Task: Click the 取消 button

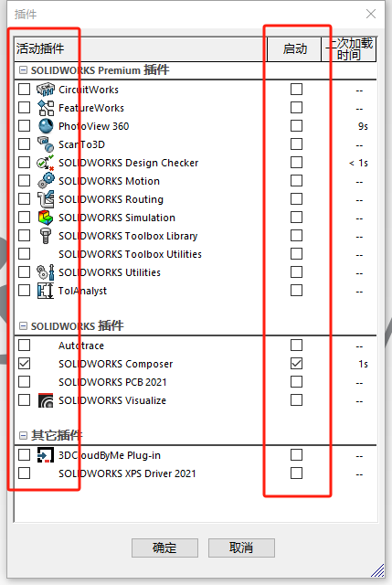Action: pos(241,548)
